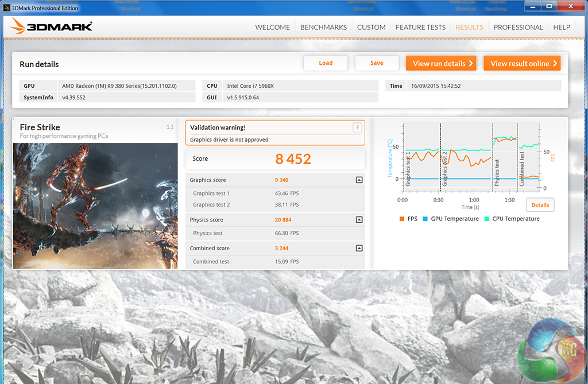Open the Feature Tests tab

coord(420,27)
